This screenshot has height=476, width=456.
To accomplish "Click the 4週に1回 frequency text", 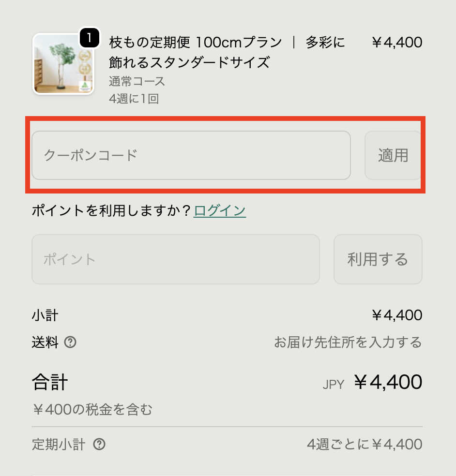I will click(x=134, y=99).
